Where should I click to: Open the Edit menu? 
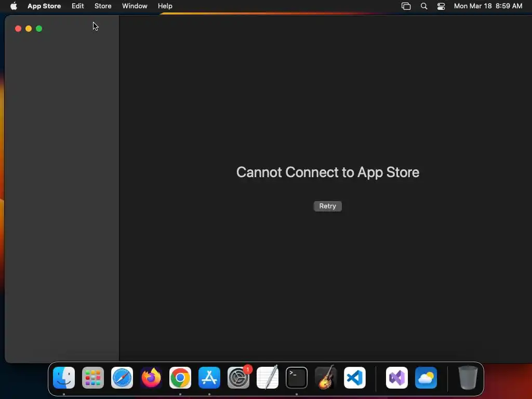[x=78, y=6]
